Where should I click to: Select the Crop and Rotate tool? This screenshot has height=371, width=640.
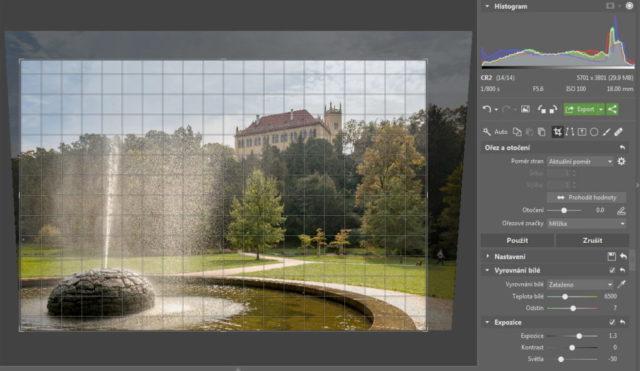pos(557,132)
